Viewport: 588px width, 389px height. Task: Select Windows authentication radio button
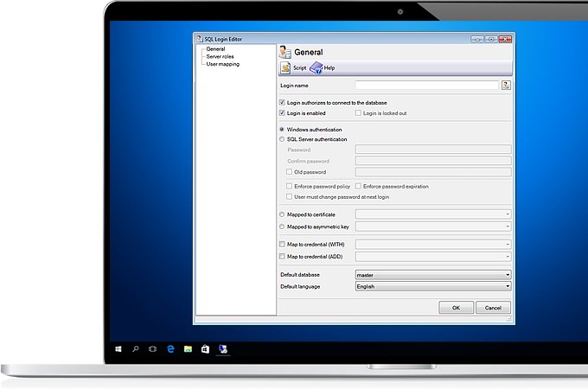[282, 130]
